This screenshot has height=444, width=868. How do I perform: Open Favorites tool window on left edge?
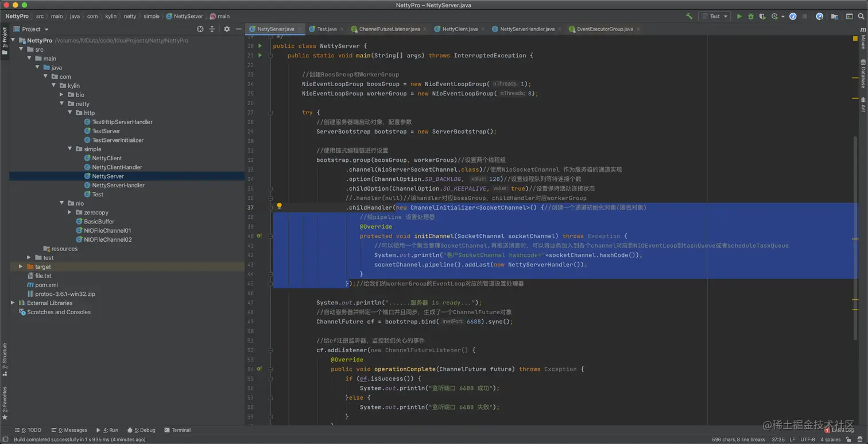pos(5,403)
